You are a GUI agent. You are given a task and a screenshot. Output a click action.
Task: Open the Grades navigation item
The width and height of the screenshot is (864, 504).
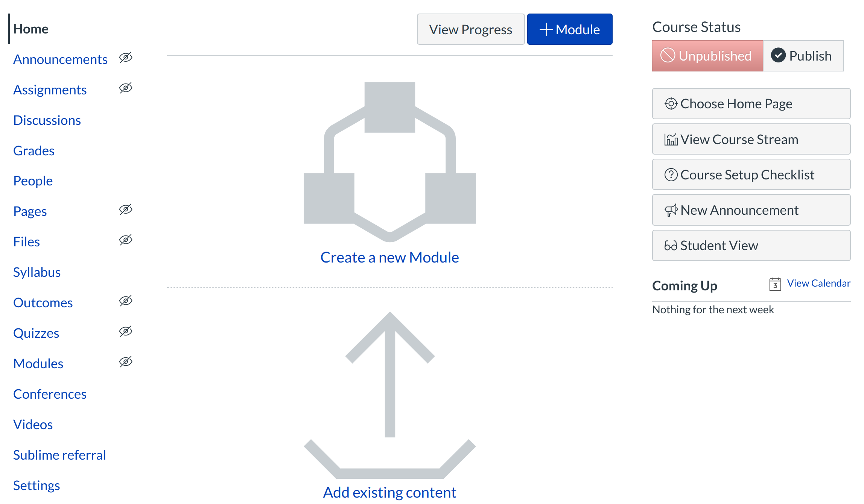[x=34, y=151]
